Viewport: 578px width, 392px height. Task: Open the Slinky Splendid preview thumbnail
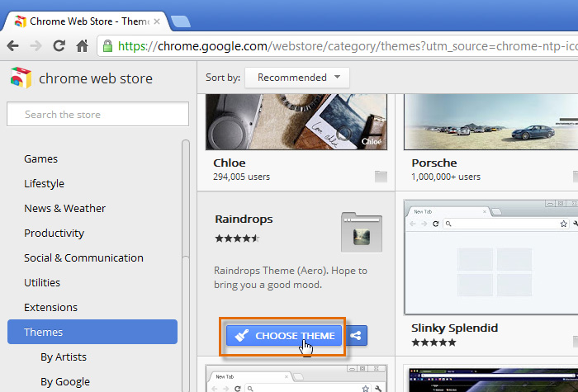coord(490,257)
